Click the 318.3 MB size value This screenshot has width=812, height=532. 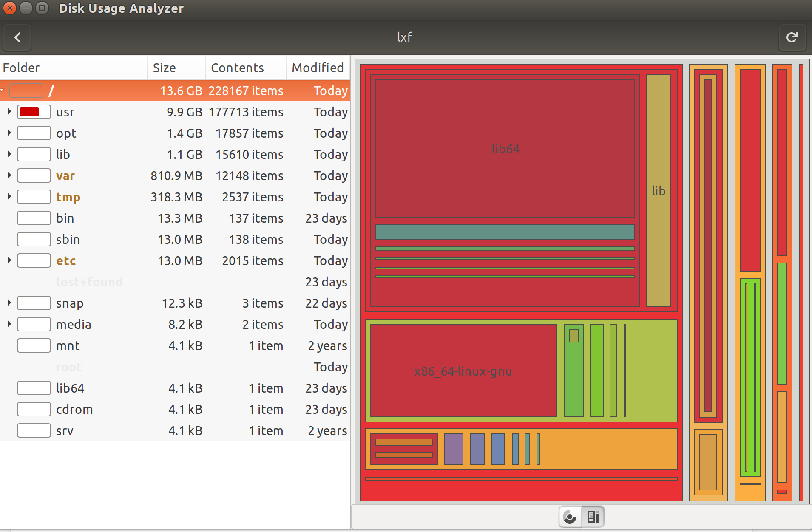coord(176,197)
